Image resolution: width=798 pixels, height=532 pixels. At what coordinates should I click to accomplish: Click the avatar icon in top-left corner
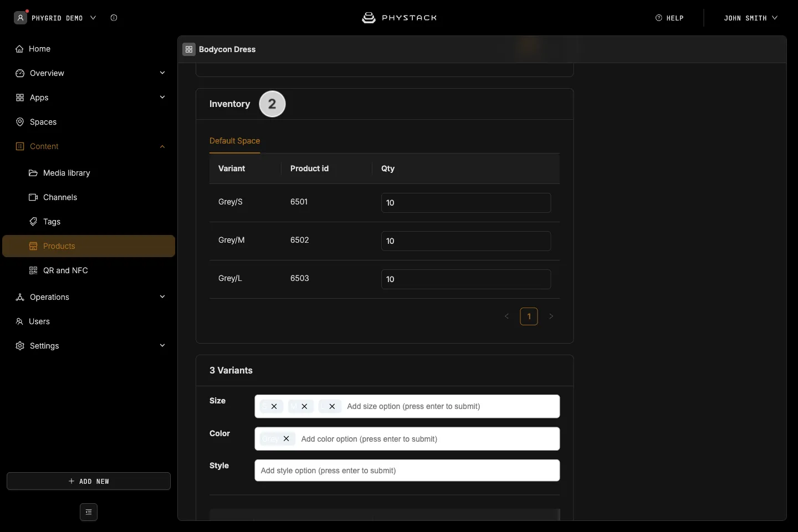(x=21, y=18)
